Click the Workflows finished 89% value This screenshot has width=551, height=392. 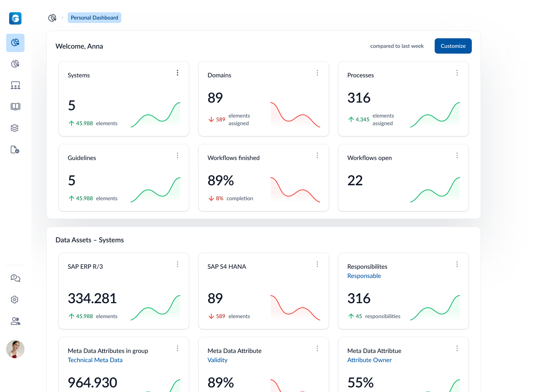pyautogui.click(x=220, y=180)
